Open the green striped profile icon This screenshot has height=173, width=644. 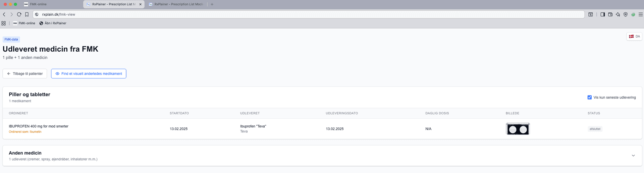[633, 14]
